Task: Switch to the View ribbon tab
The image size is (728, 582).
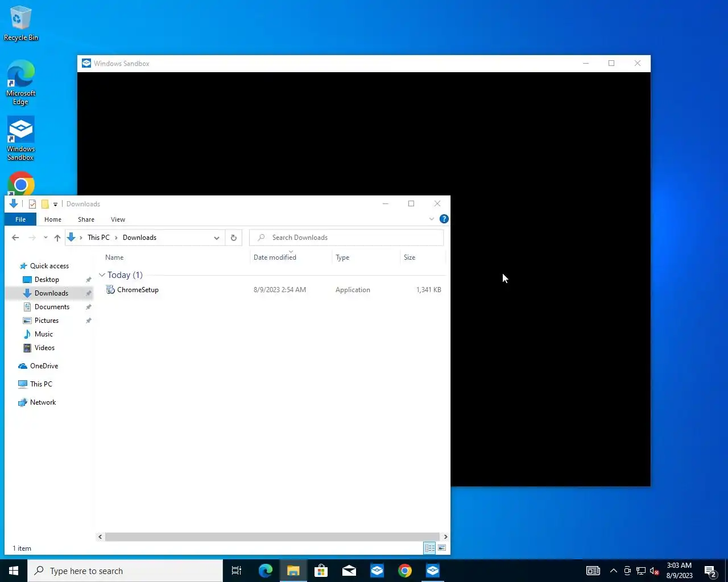Action: tap(118, 219)
